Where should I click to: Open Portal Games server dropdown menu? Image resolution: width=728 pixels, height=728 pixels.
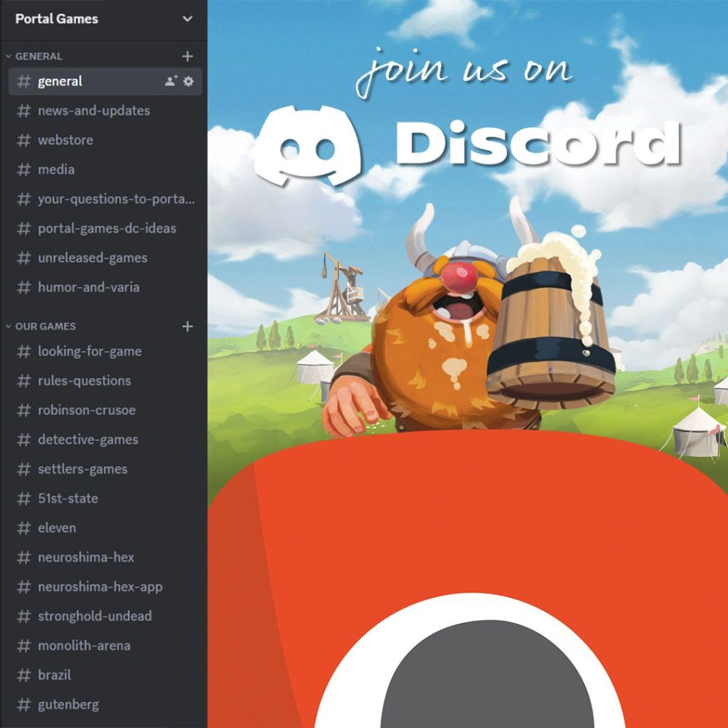[187, 19]
